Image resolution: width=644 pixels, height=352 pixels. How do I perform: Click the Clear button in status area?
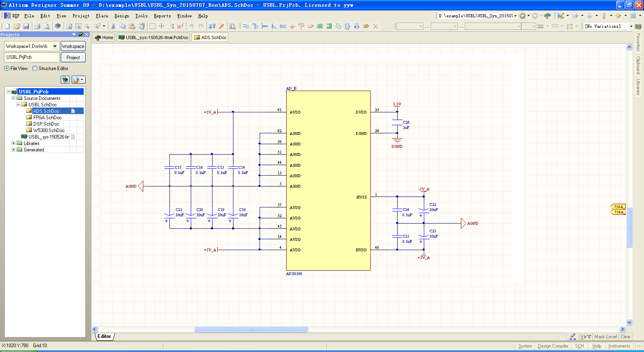625,337
